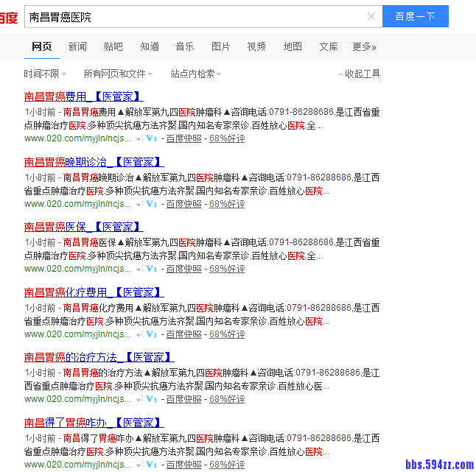View 68%好评 rating for 南昌胃癌晚期诊治 result

click(227, 204)
